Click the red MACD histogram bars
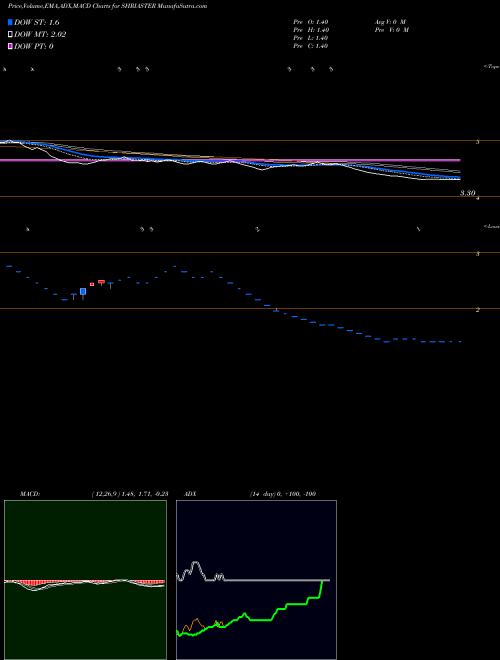Image resolution: width=500 pixels, height=660 pixels. pos(84,583)
